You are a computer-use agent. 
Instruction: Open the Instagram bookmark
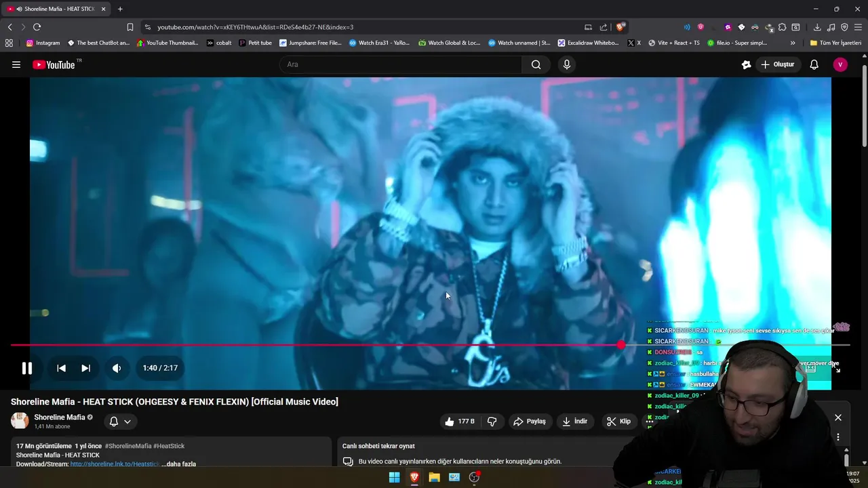click(43, 43)
